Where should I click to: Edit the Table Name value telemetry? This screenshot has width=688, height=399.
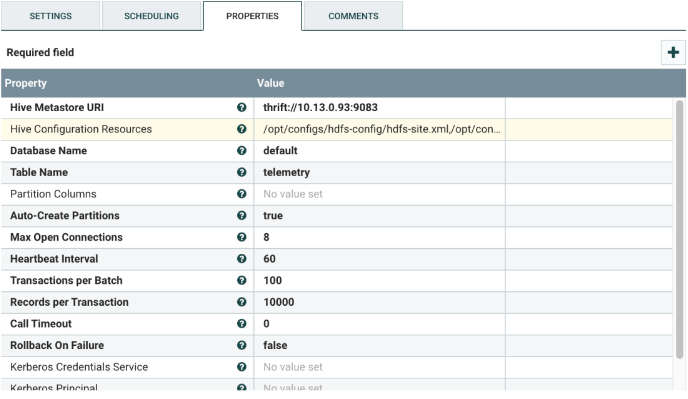(x=380, y=172)
